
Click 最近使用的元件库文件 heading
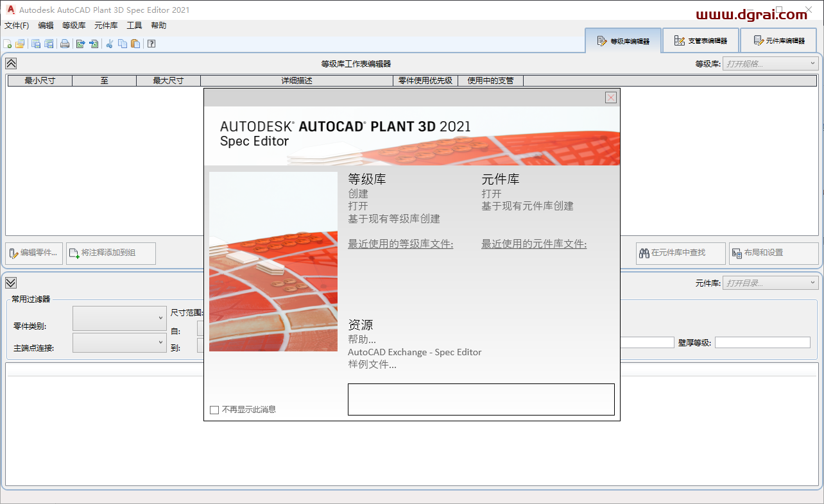point(534,244)
